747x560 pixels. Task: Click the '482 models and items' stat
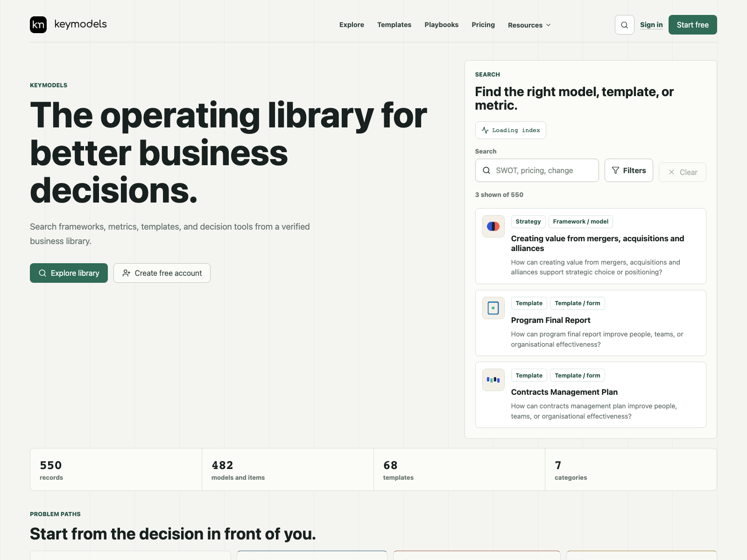click(288, 469)
